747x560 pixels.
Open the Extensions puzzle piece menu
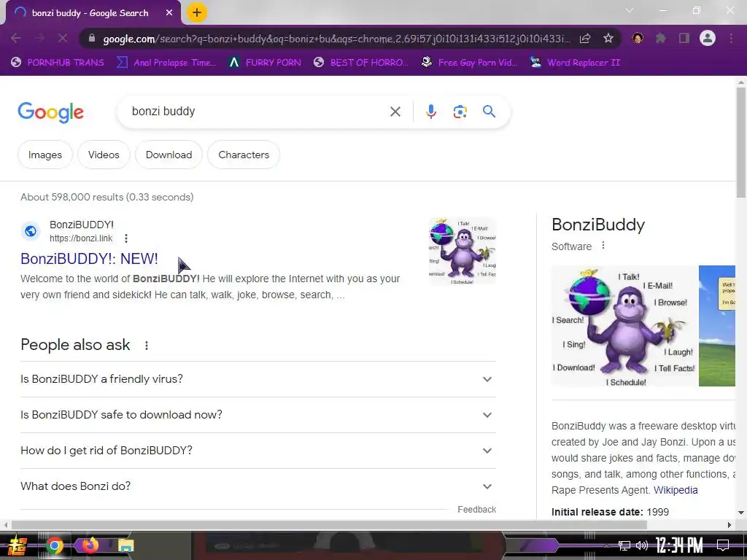[661, 39]
